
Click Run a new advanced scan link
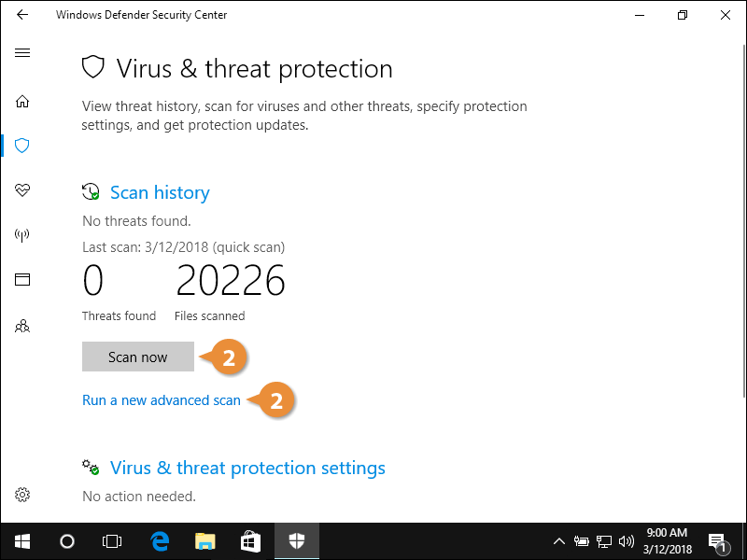click(x=162, y=400)
